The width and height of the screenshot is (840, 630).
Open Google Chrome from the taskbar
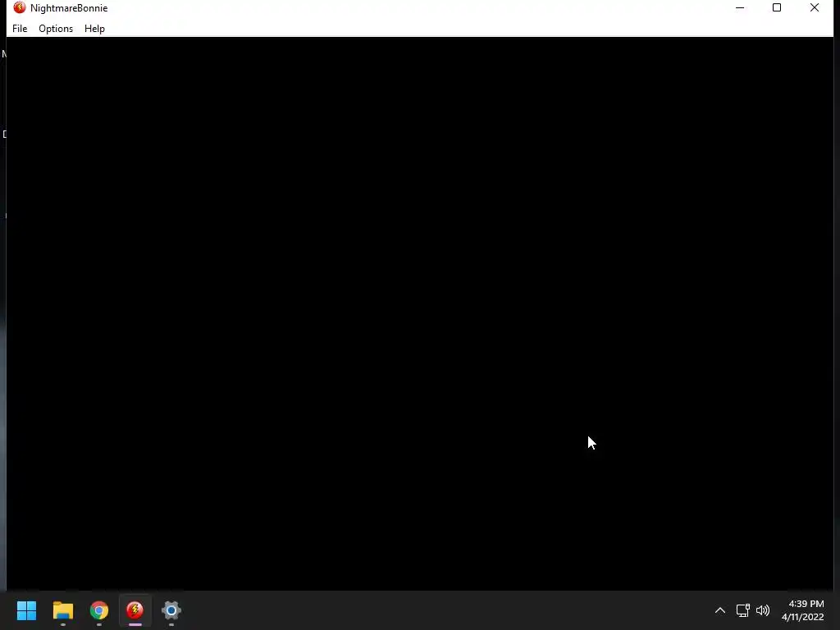tap(99, 610)
